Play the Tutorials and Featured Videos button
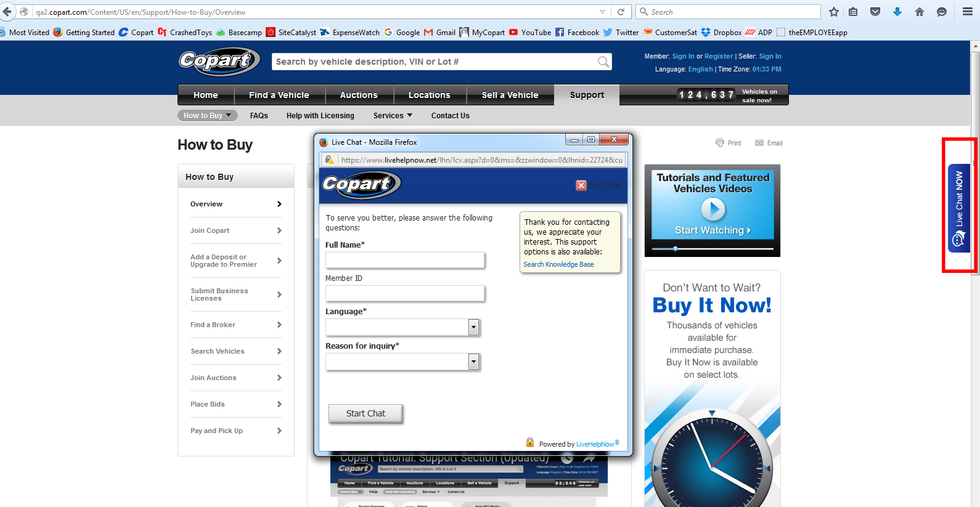This screenshot has width=980, height=507. point(713,210)
